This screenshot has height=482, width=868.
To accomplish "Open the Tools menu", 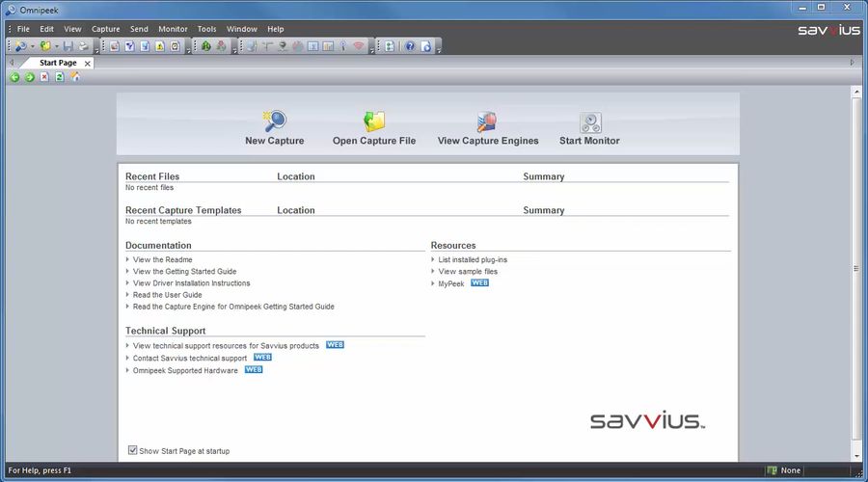I will [207, 29].
